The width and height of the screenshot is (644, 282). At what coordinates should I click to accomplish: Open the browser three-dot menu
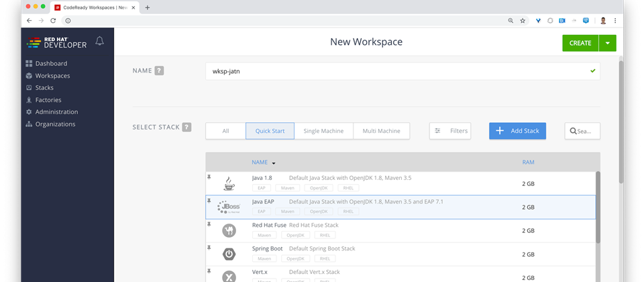click(x=615, y=21)
